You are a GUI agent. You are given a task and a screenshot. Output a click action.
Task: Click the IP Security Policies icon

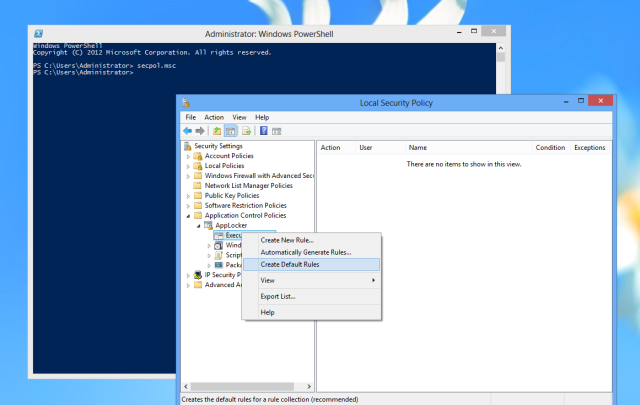pyautogui.click(x=198, y=275)
